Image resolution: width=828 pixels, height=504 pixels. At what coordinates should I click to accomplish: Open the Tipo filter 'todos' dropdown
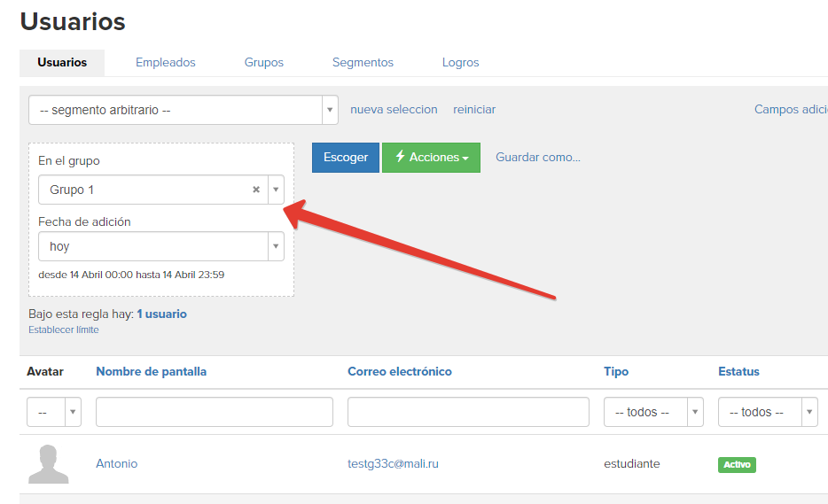pos(653,412)
